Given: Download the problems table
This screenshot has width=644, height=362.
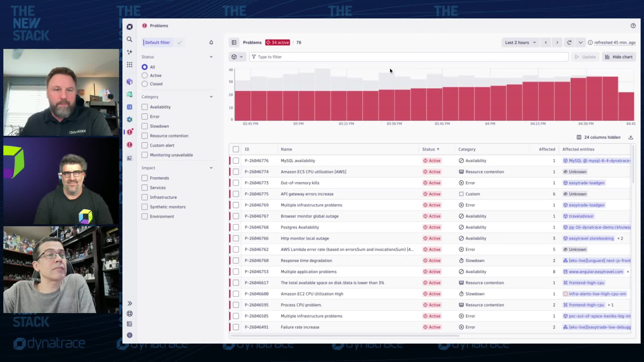Looking at the screenshot, I should click(x=631, y=137).
